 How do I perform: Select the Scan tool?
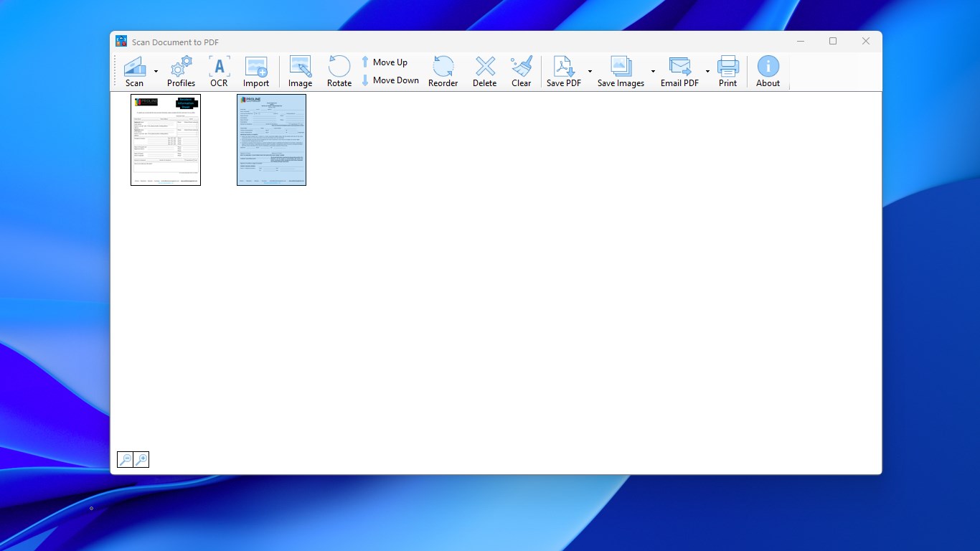(x=134, y=70)
